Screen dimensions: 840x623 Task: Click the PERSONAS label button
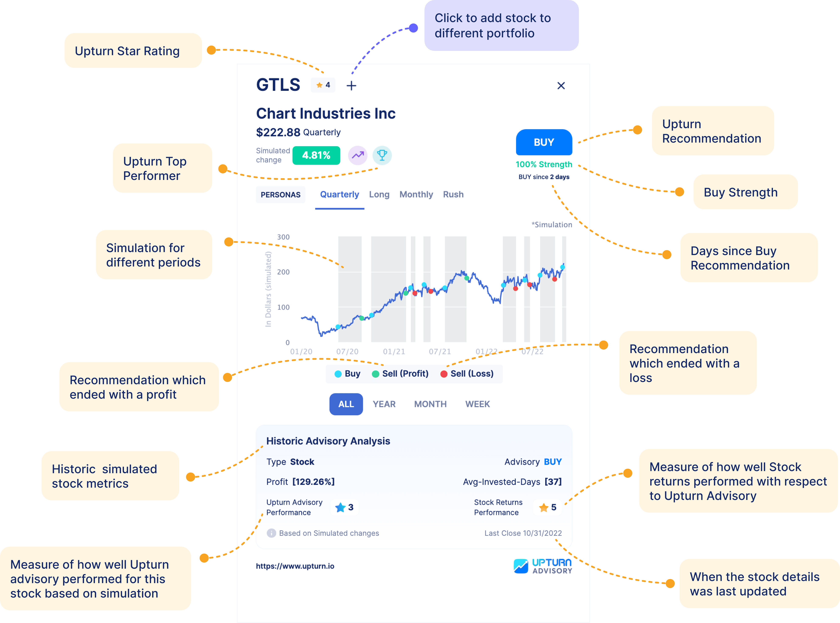tap(281, 195)
